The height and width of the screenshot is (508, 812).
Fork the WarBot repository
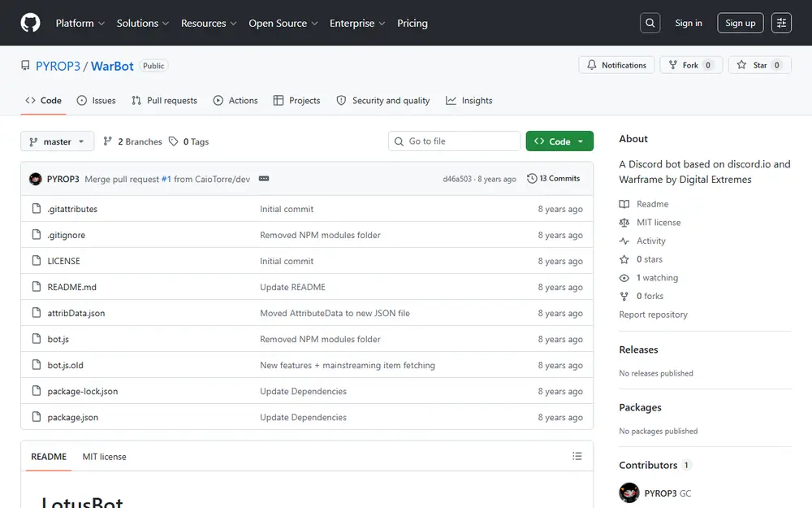(691, 65)
